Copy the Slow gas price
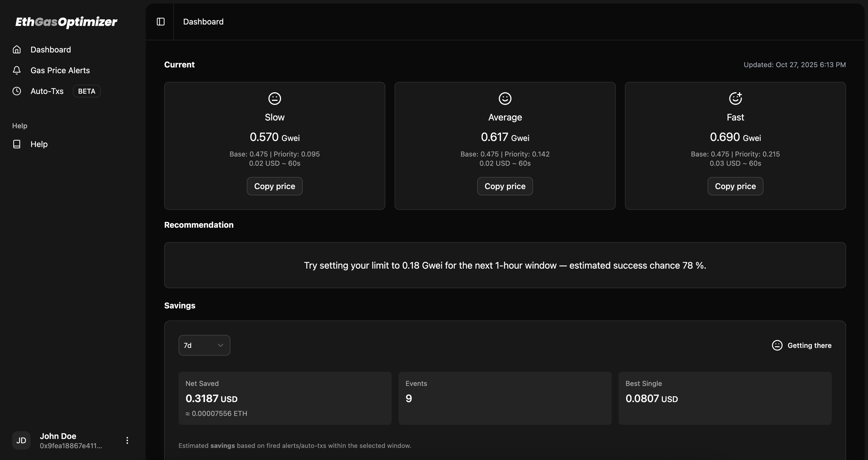Screen dimensions: 868x460 click(x=274, y=186)
